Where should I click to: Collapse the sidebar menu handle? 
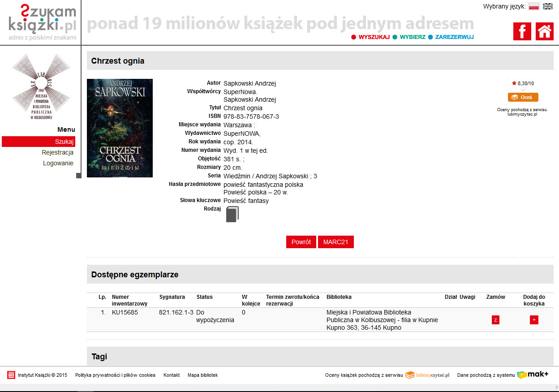coord(79,176)
